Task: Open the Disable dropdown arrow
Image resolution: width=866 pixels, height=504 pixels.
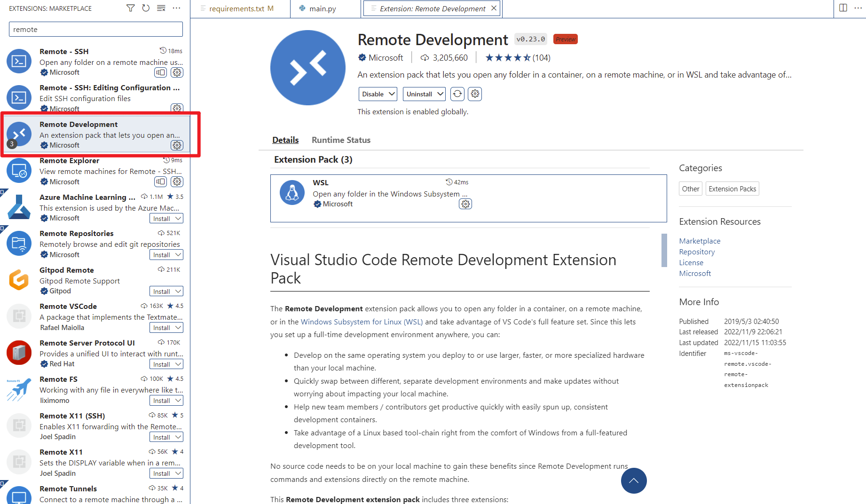Action: (x=392, y=94)
